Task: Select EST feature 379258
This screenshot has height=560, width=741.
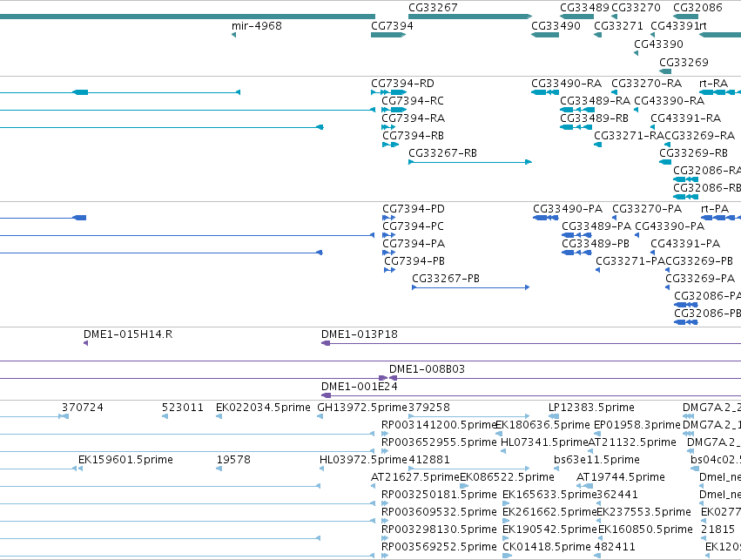Action: pos(468,416)
